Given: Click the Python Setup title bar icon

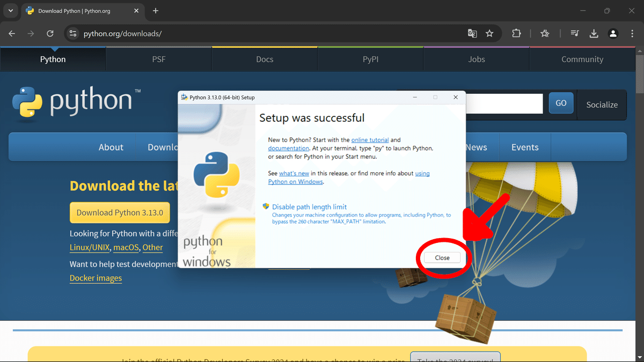Looking at the screenshot, I should click(184, 98).
